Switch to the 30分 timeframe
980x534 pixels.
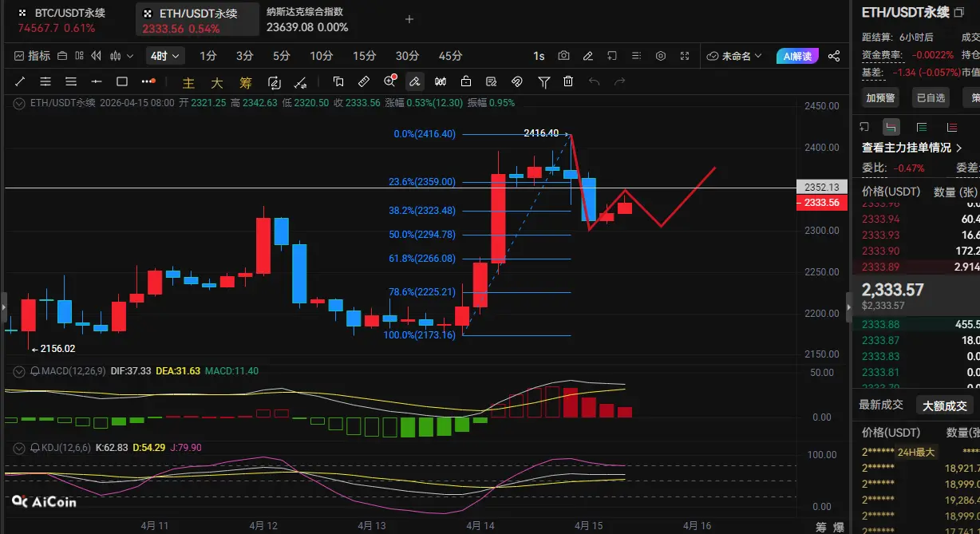pyautogui.click(x=408, y=56)
